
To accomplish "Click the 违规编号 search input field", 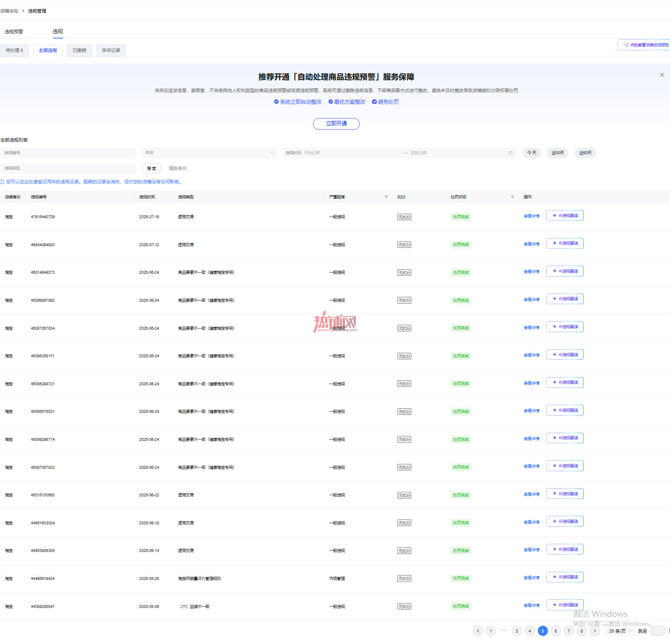I will coord(68,153).
